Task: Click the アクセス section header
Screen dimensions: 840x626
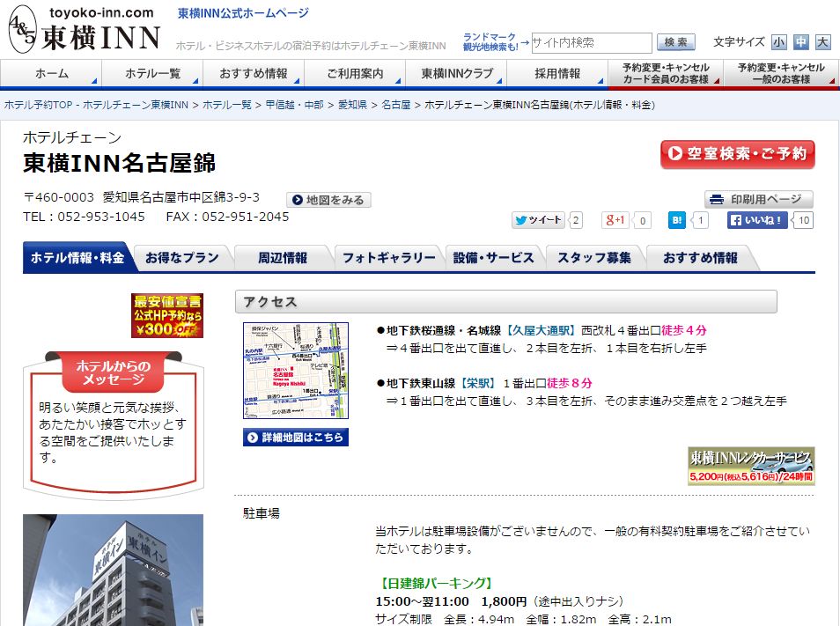Action: [x=505, y=301]
